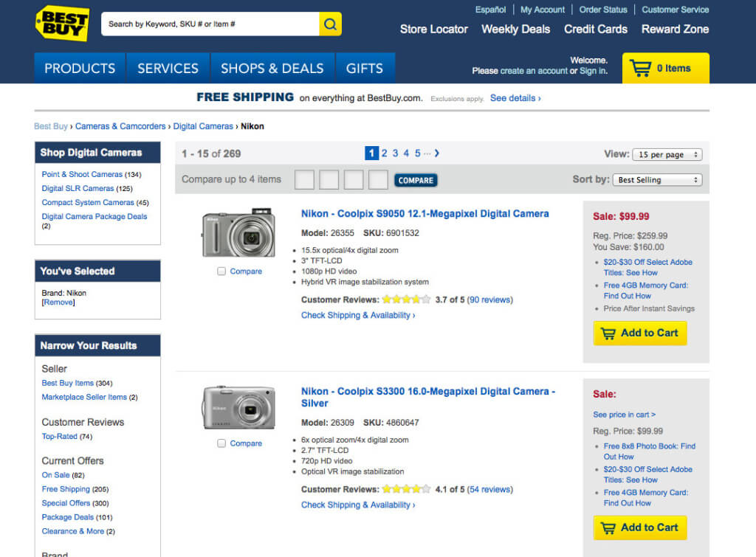756x557 pixels.
Task: Filter by On Sale offers
Action: click(55, 474)
